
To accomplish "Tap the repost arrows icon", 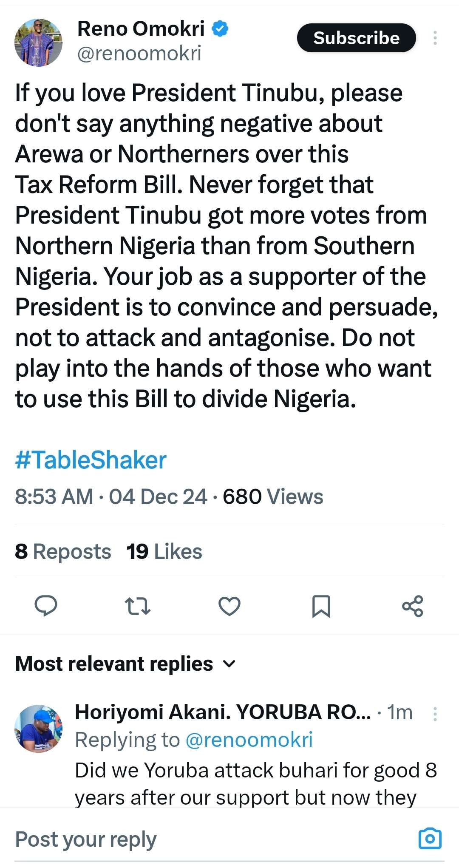I will (137, 606).
